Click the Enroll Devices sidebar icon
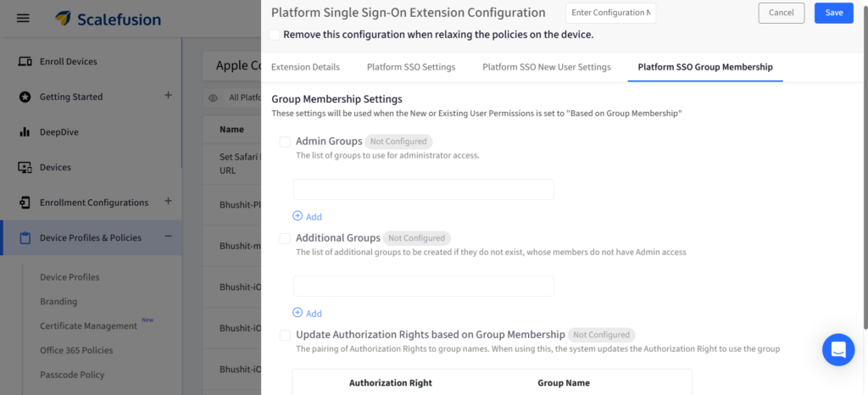Viewport: 868px width, 395px height. tap(25, 62)
